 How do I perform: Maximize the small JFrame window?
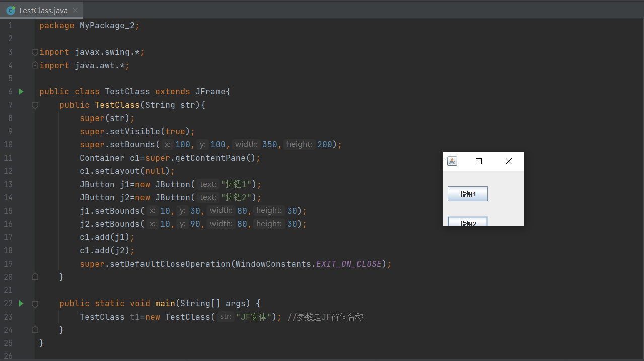[x=479, y=161]
